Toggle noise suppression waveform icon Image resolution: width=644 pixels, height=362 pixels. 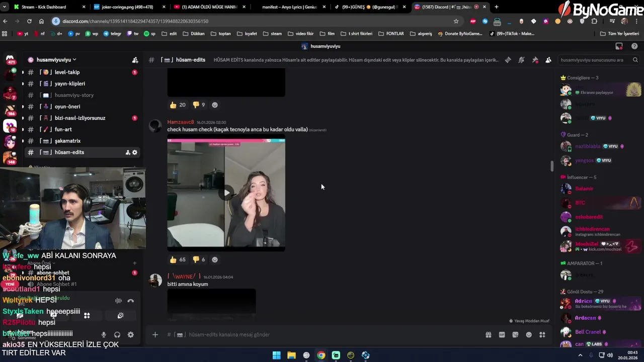[x=118, y=301]
